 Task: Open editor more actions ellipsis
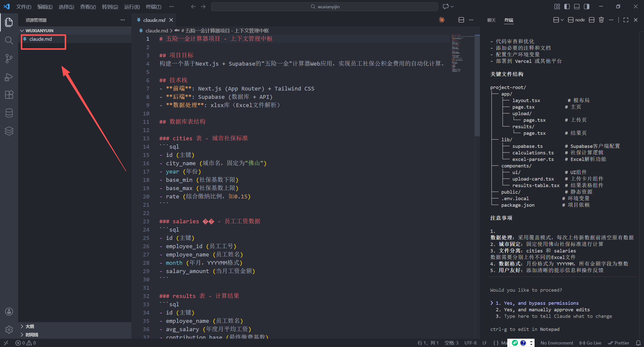coord(471,20)
